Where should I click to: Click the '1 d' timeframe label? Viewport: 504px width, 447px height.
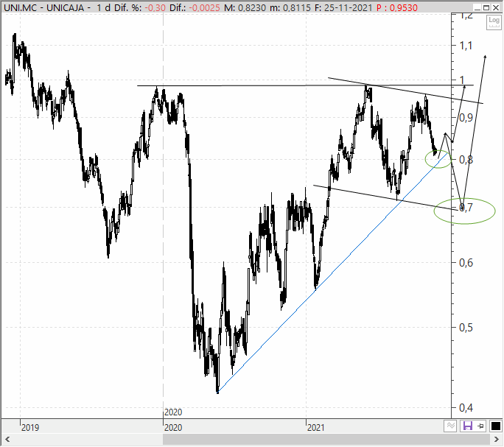(x=103, y=7)
